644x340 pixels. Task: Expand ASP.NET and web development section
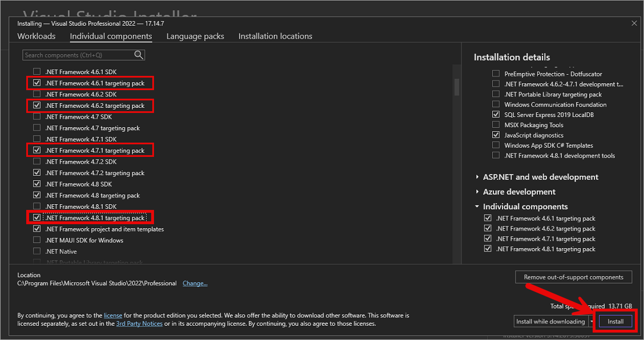pos(477,177)
